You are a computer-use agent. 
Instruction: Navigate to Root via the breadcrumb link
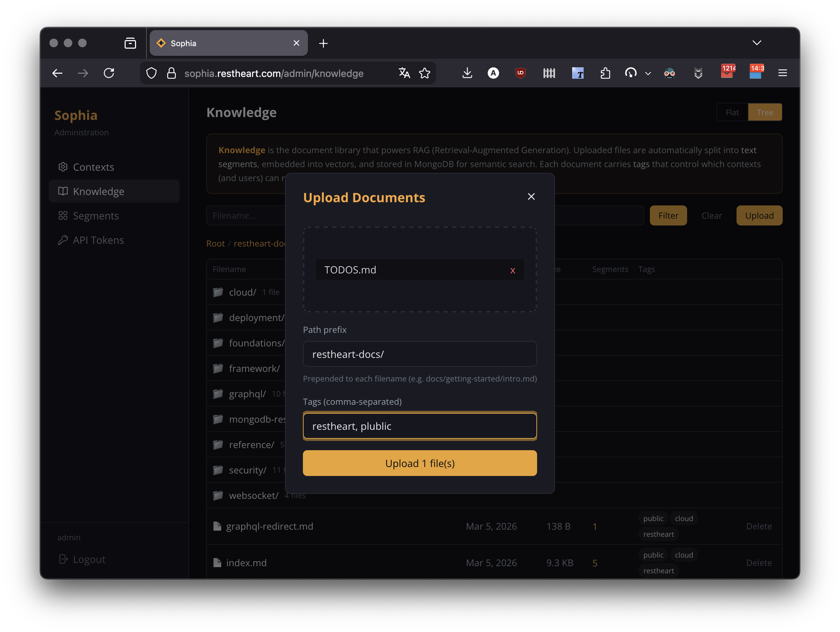tap(215, 243)
